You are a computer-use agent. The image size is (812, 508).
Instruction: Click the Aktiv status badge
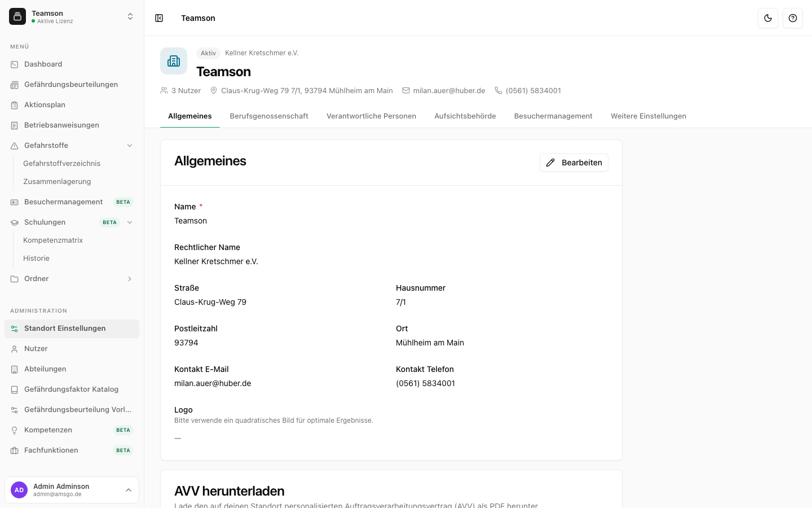[208, 53]
